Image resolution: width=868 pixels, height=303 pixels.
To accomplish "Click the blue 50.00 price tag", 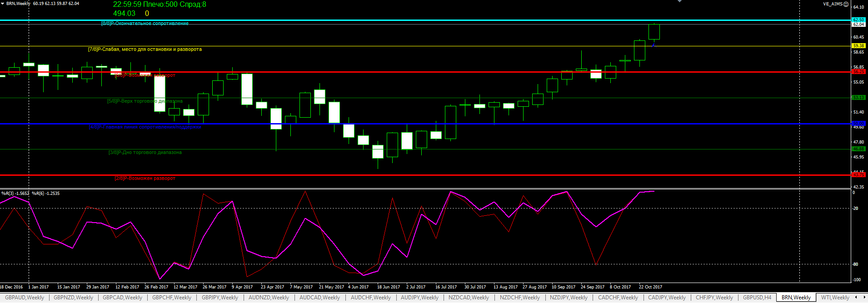I will (858, 124).
